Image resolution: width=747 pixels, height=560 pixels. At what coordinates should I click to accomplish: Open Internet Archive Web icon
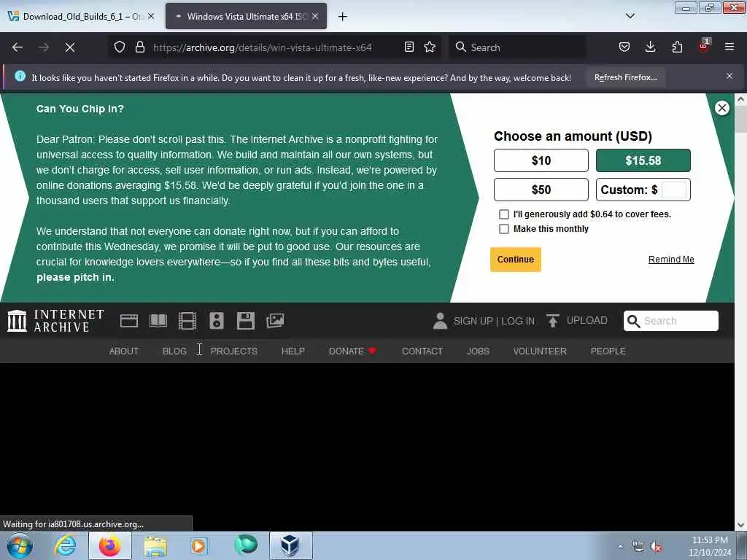click(x=128, y=321)
